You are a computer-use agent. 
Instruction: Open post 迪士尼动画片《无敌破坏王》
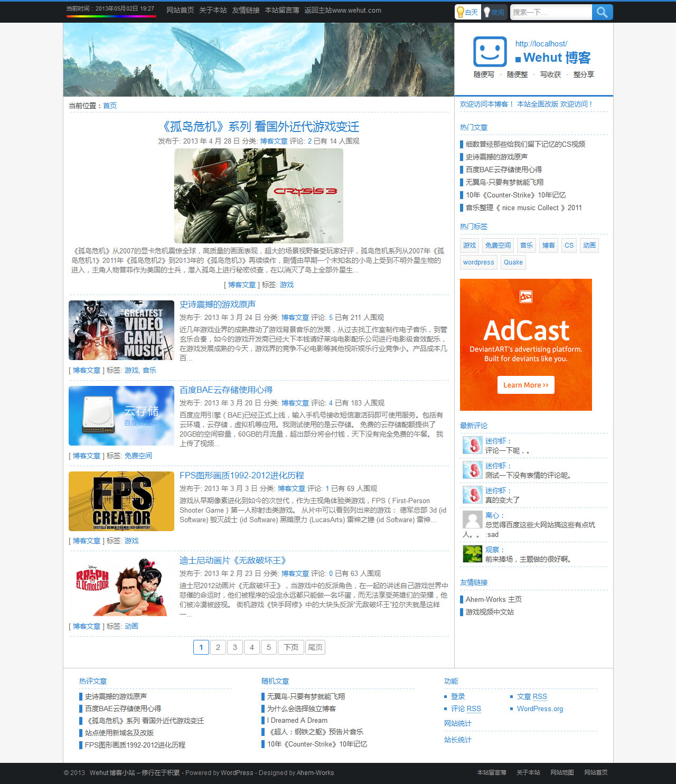coord(233,561)
